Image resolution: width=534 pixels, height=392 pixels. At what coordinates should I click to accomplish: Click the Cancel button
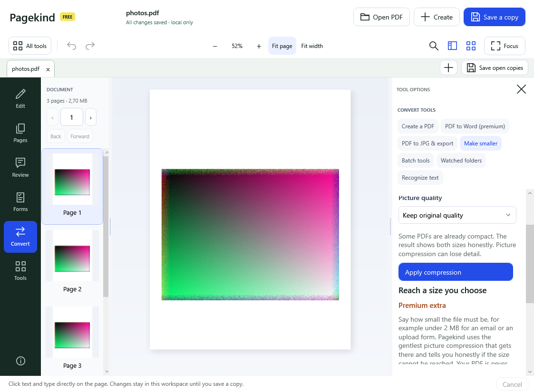(x=512, y=384)
